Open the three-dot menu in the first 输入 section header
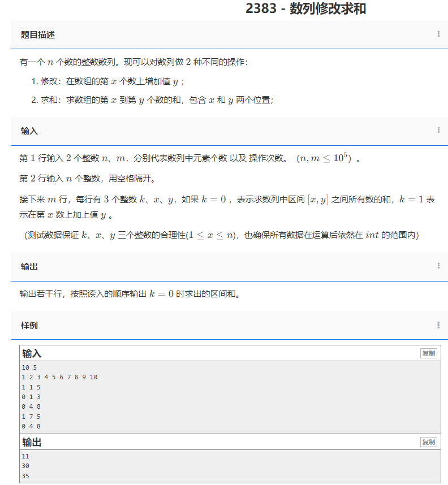 click(x=438, y=130)
